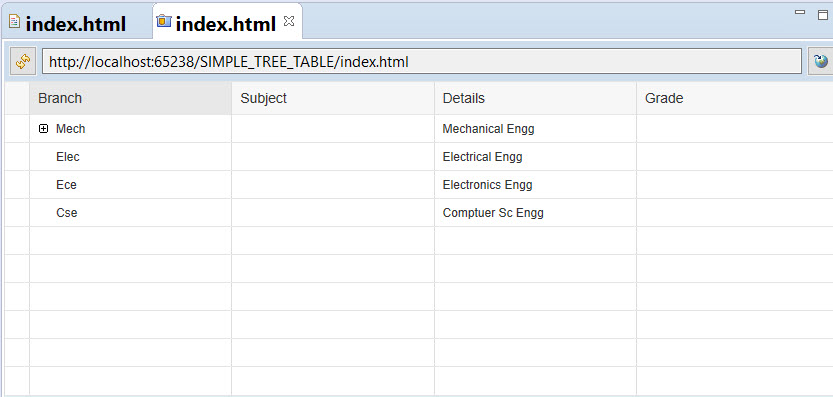Click the Details column header

tap(535, 98)
